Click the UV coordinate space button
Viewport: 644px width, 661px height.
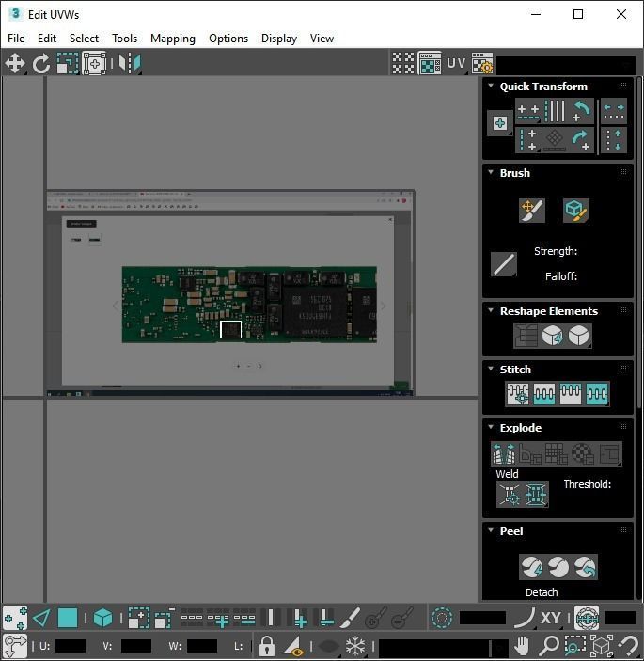pyautogui.click(x=456, y=63)
